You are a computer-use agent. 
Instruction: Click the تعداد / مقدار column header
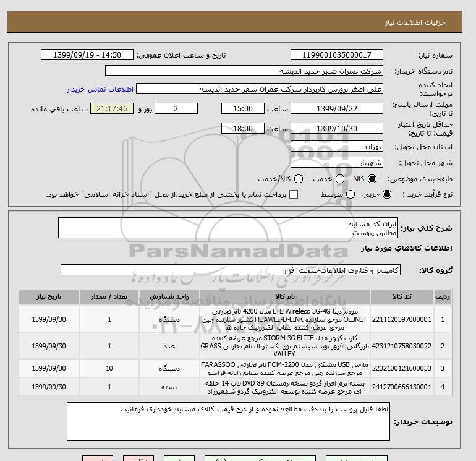tap(109, 296)
